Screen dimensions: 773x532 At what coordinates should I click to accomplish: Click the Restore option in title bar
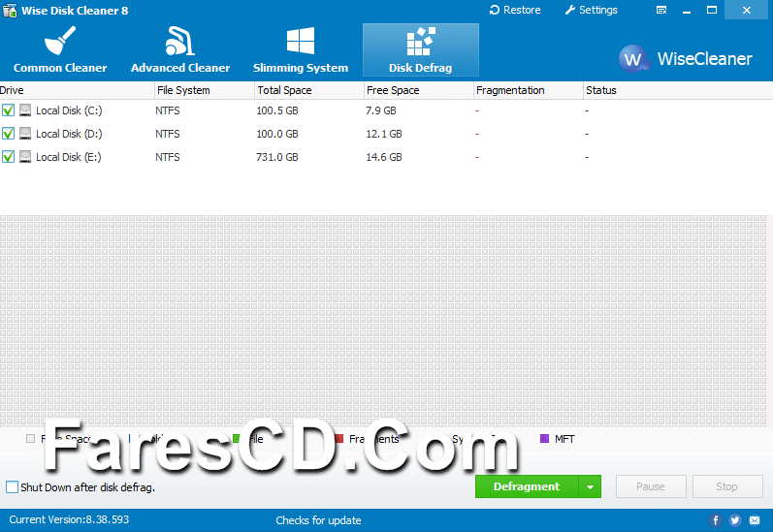[x=515, y=10]
